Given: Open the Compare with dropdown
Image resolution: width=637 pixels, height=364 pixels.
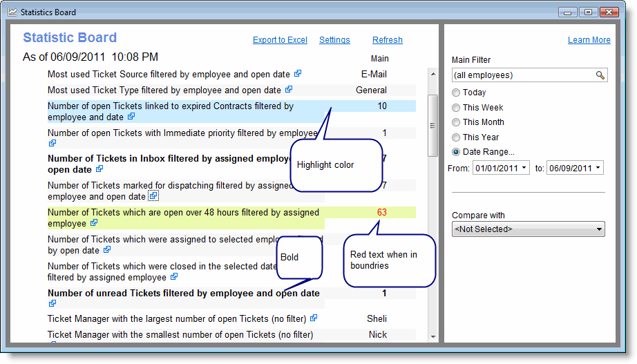Looking at the screenshot, I should click(x=598, y=229).
